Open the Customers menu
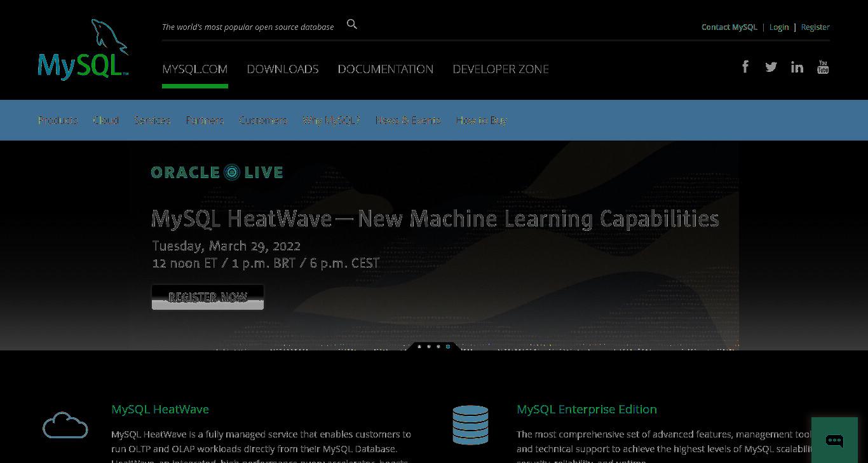The height and width of the screenshot is (463, 868). click(263, 120)
